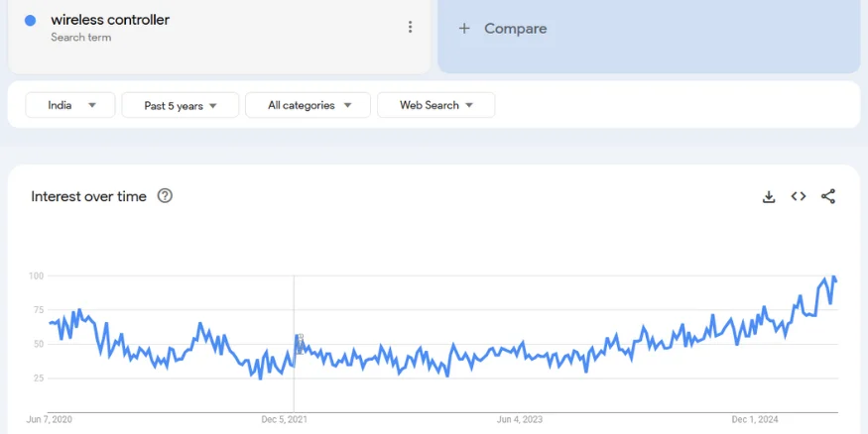Open the All categories dropdown

pos(310,105)
